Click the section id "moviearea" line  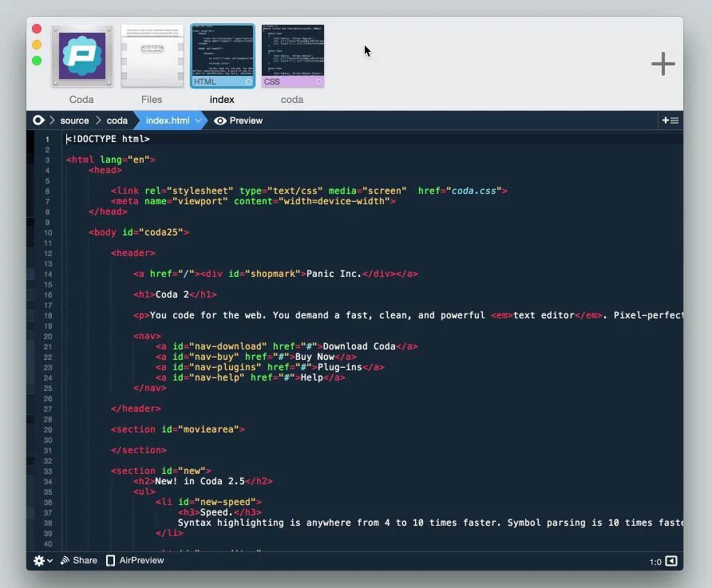click(x=177, y=429)
